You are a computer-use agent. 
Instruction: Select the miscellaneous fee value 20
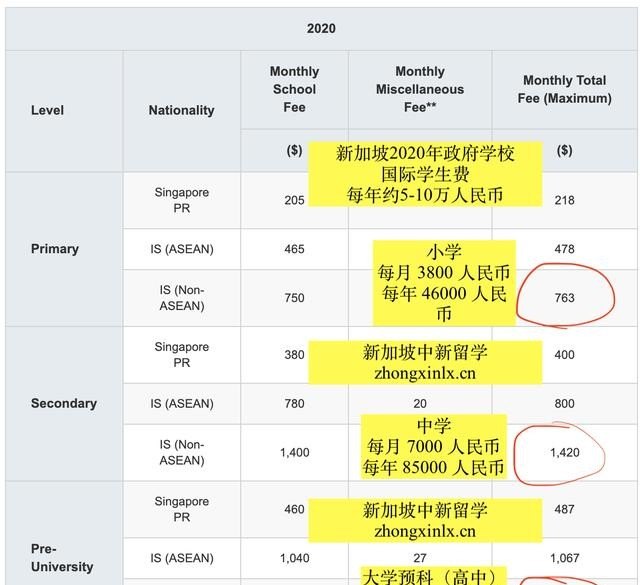420,403
